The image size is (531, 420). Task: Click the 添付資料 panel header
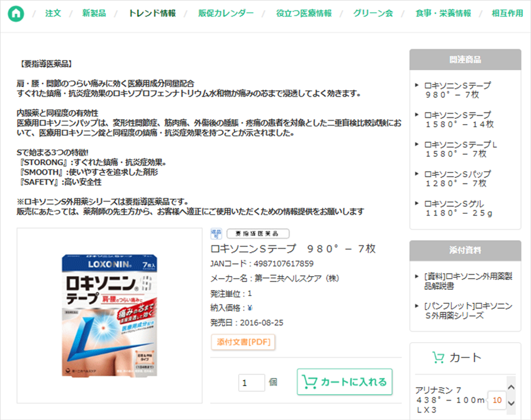[x=465, y=251]
